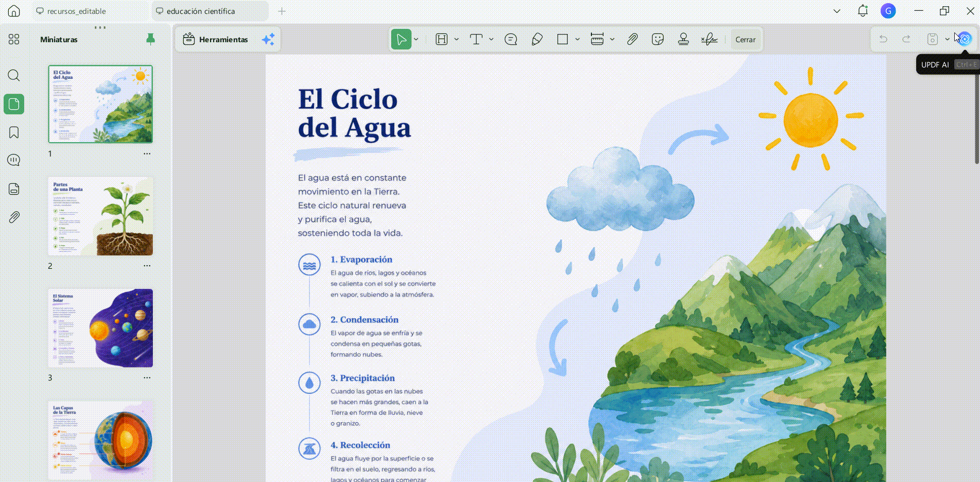
Task: Open the Herramientas tools menu
Action: pyautogui.click(x=216, y=39)
